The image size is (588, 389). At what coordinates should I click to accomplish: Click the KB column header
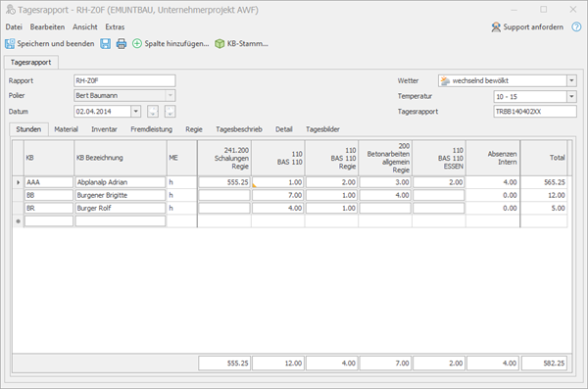49,158
